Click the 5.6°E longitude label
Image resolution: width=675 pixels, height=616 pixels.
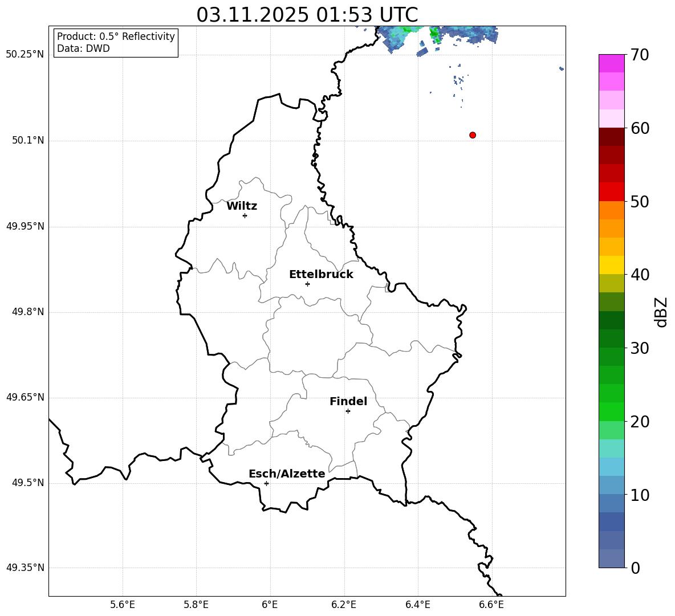coord(123,605)
